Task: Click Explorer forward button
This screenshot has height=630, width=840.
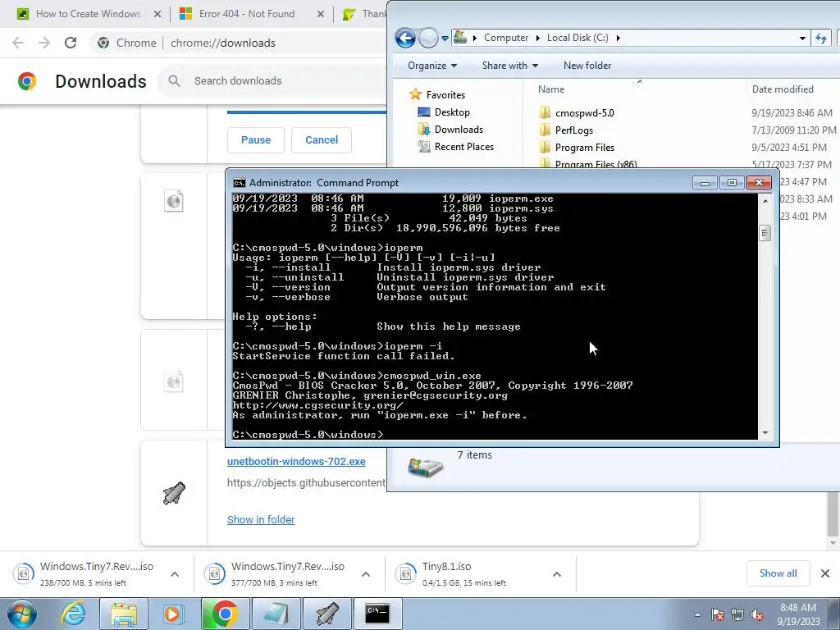Action: [x=428, y=38]
